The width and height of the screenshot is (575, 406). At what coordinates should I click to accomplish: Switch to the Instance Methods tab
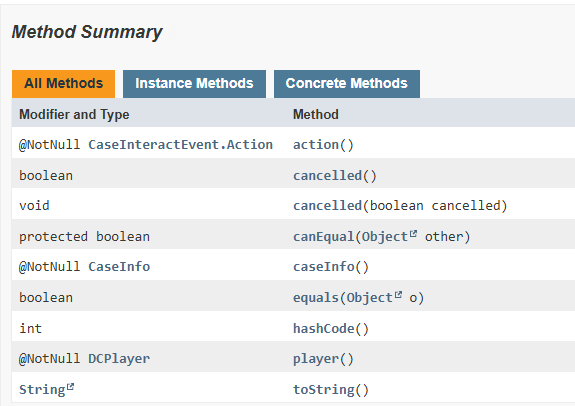click(x=194, y=84)
